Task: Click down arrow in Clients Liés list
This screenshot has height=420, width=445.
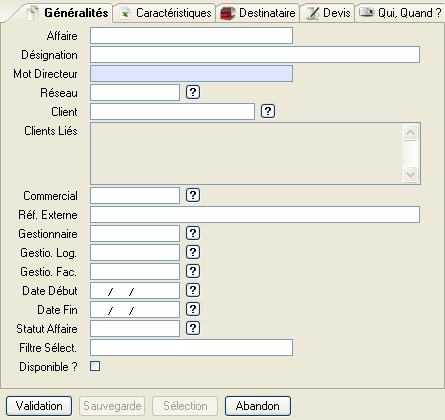Action: [410, 174]
